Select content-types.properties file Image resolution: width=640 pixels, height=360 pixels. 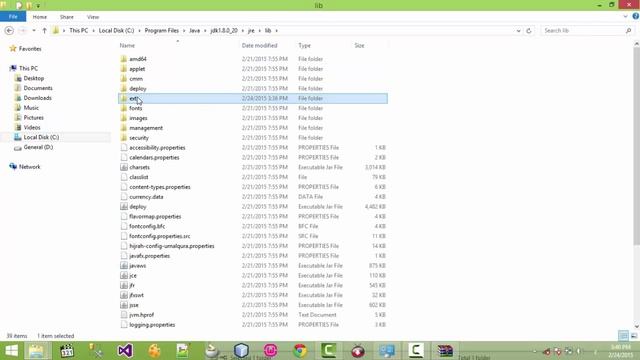click(160, 187)
